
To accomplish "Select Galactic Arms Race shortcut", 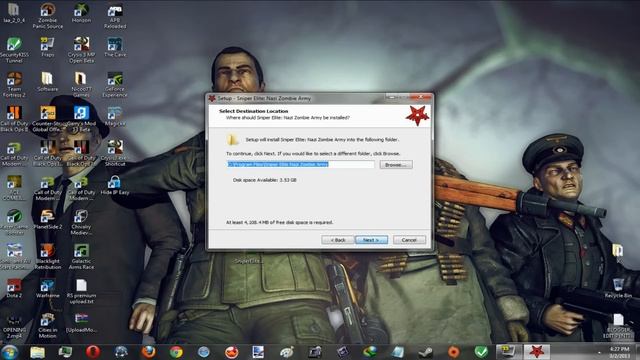I will pyautogui.click(x=81, y=256).
